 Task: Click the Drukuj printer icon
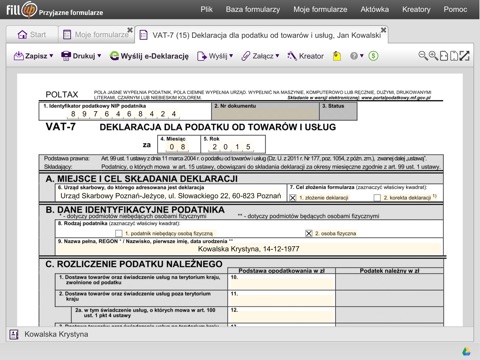click(66, 56)
